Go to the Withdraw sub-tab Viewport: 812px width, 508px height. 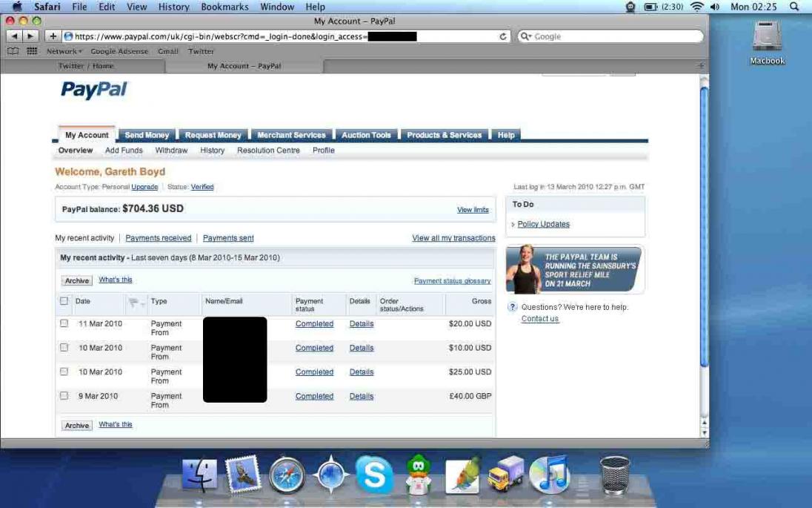pos(171,151)
